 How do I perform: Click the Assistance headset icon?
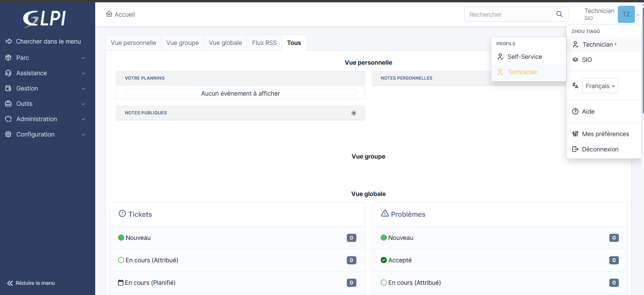(9, 73)
